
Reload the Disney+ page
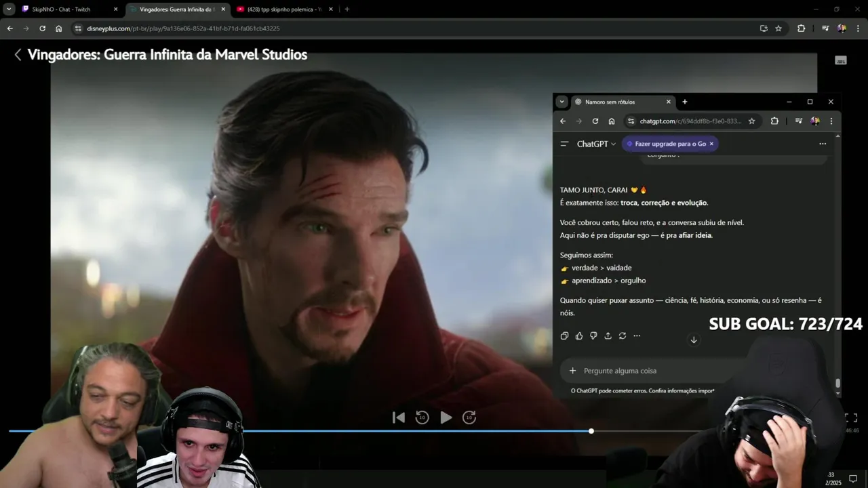[42, 28]
